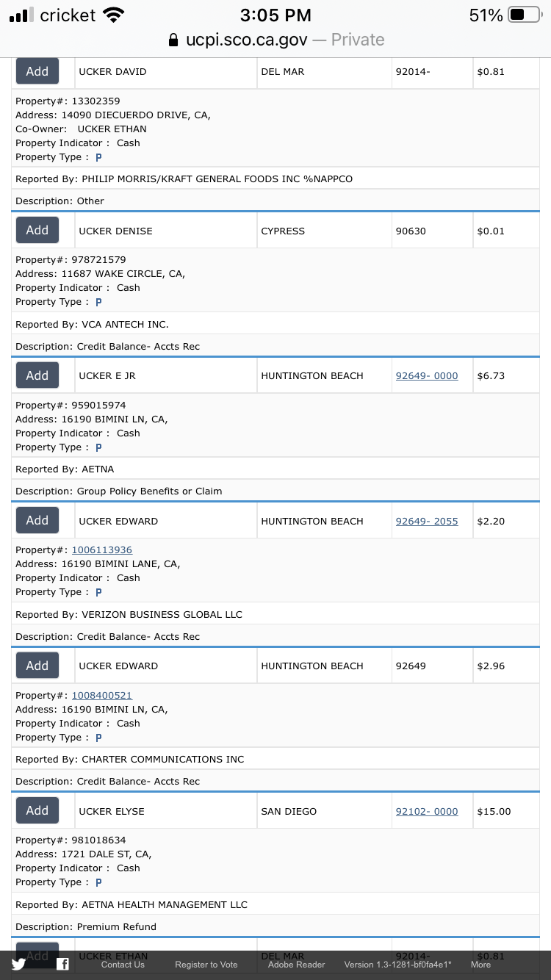551x980 pixels.
Task: Expand the More footer menu
Action: (x=480, y=965)
